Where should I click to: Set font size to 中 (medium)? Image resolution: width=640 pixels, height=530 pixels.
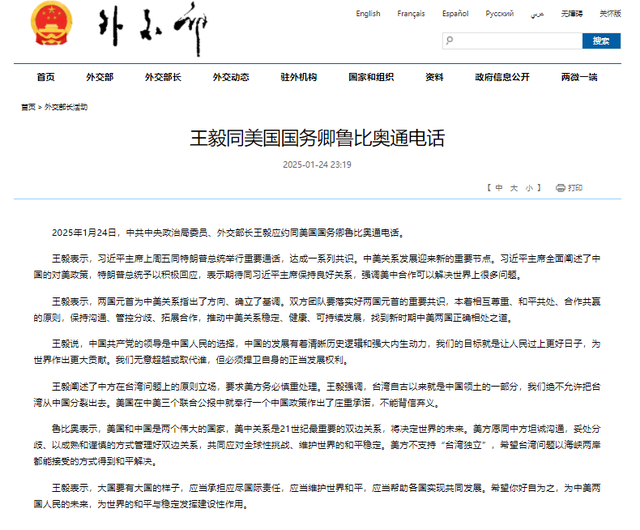(x=499, y=188)
